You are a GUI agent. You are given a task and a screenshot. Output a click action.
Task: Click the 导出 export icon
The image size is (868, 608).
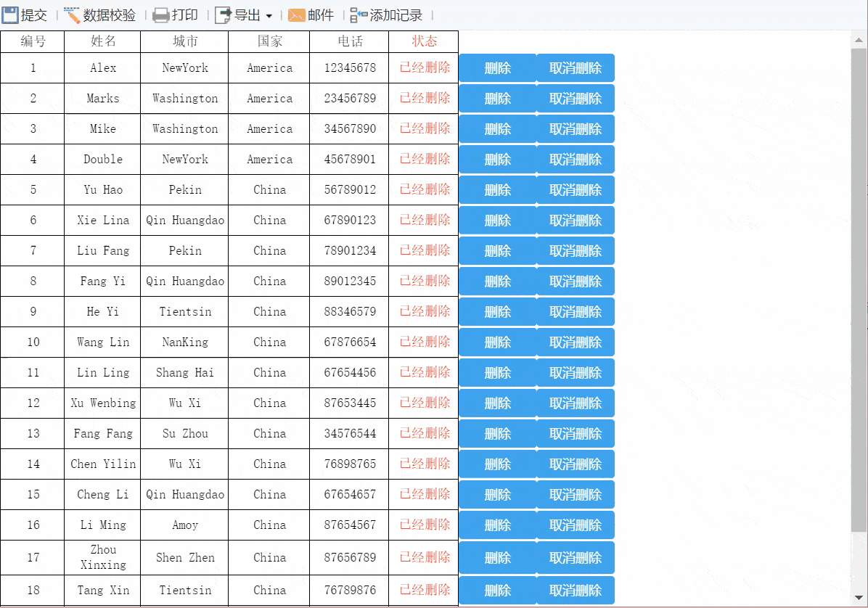pyautogui.click(x=223, y=15)
